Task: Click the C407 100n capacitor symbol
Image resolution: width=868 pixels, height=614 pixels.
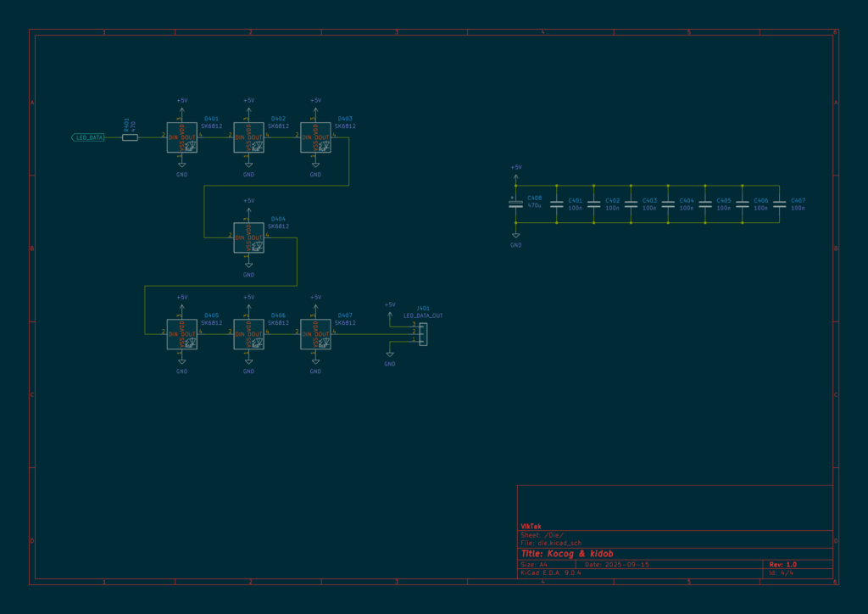Action: 780,204
